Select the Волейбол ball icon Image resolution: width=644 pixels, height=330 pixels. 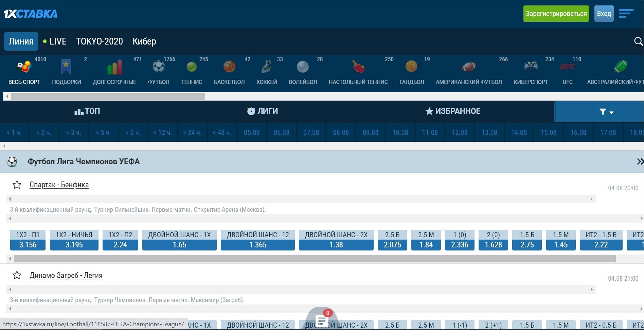303,67
